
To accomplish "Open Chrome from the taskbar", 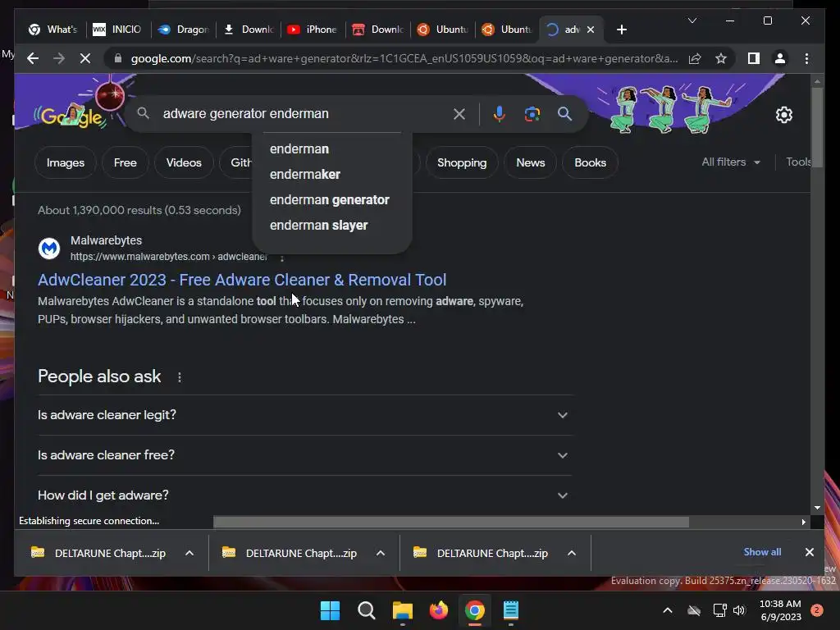I will point(475,610).
